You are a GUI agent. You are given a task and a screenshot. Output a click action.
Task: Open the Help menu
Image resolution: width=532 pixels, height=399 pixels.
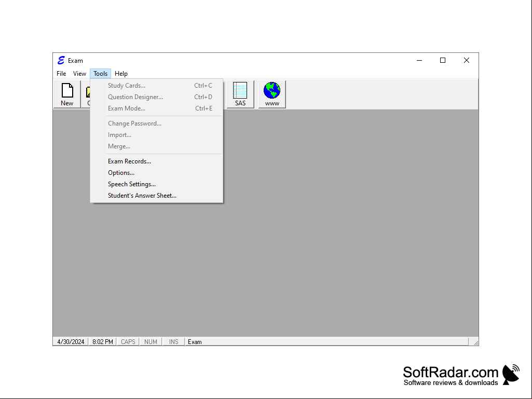(121, 74)
